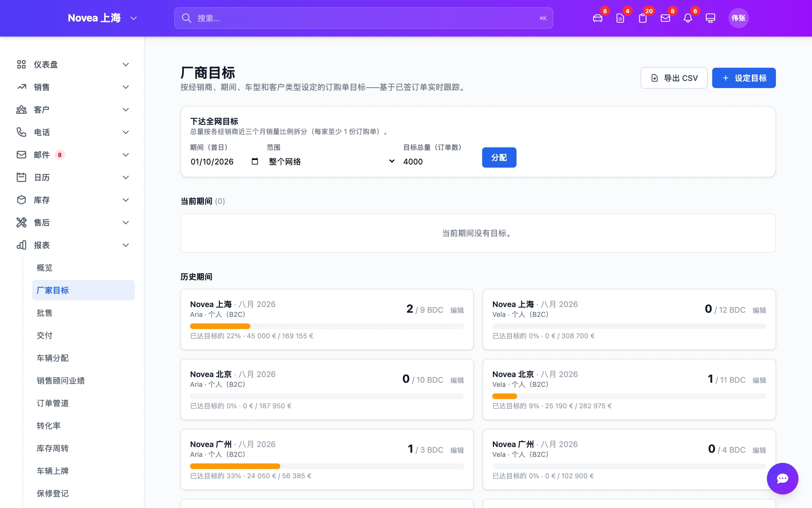Screen dimensions: 812x508
Task: Click the 销售 trend arrow icon
Action: pos(21,87)
